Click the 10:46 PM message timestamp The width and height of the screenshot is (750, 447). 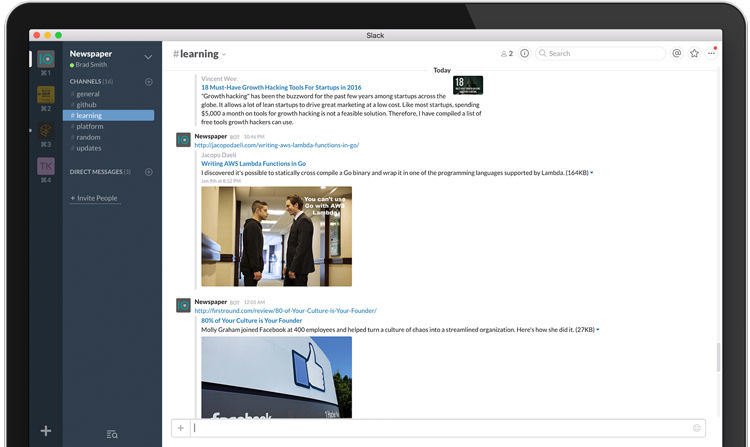click(x=254, y=137)
